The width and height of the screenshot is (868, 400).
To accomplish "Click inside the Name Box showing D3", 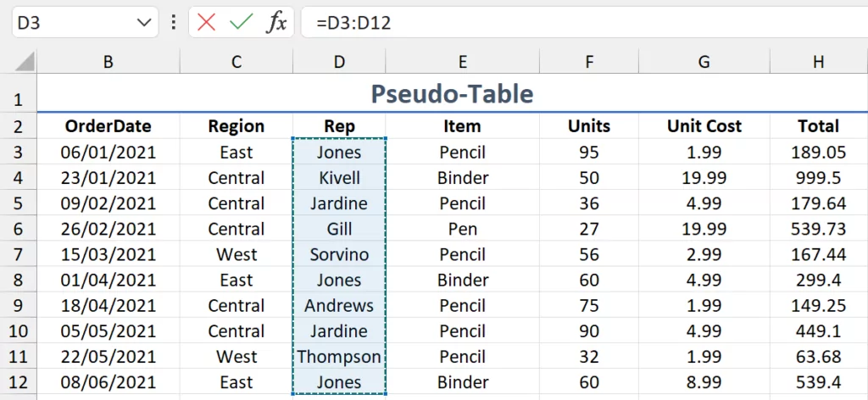I will pyautogui.click(x=68, y=23).
